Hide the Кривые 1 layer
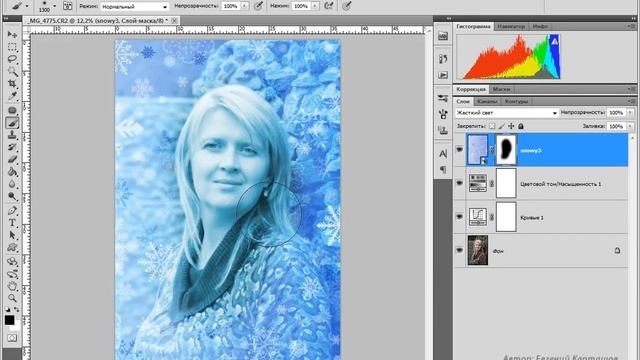Image resolution: width=640 pixels, height=360 pixels. [460, 217]
